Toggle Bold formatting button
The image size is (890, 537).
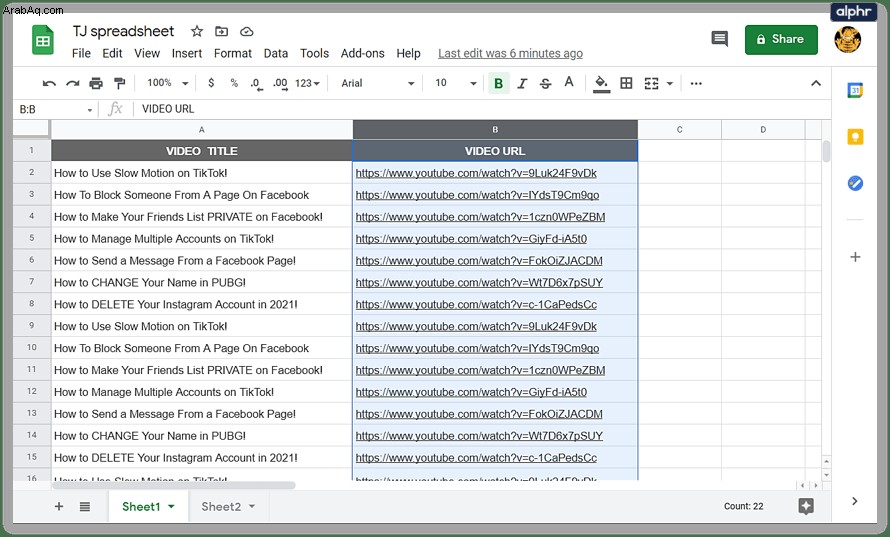pos(498,83)
